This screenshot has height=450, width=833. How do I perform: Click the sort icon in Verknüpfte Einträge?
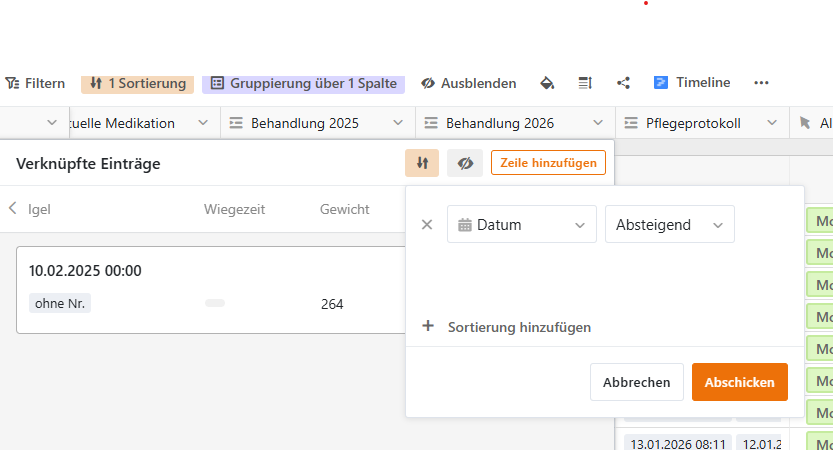[422, 163]
